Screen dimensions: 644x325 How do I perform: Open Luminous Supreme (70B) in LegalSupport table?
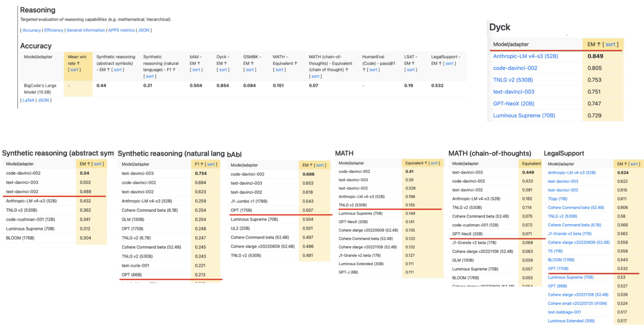pos(570,277)
